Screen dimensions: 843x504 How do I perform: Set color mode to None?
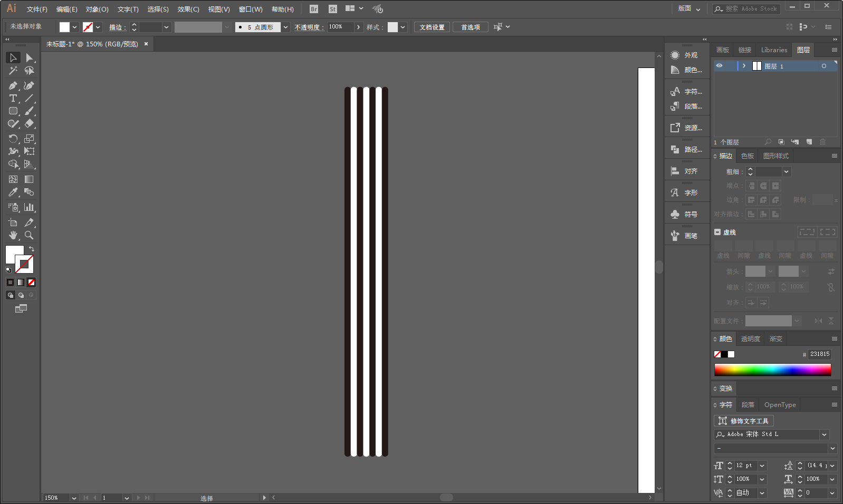31,283
